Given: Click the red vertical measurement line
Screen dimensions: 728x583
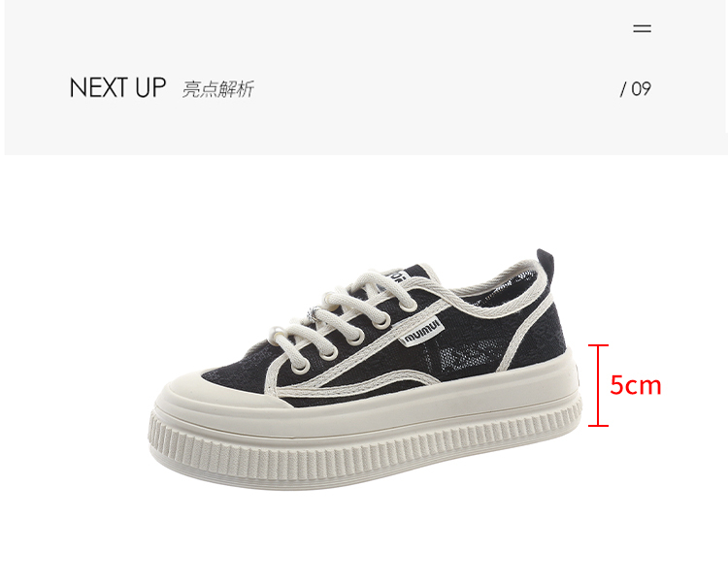Looking at the screenshot, I should click(598, 385).
